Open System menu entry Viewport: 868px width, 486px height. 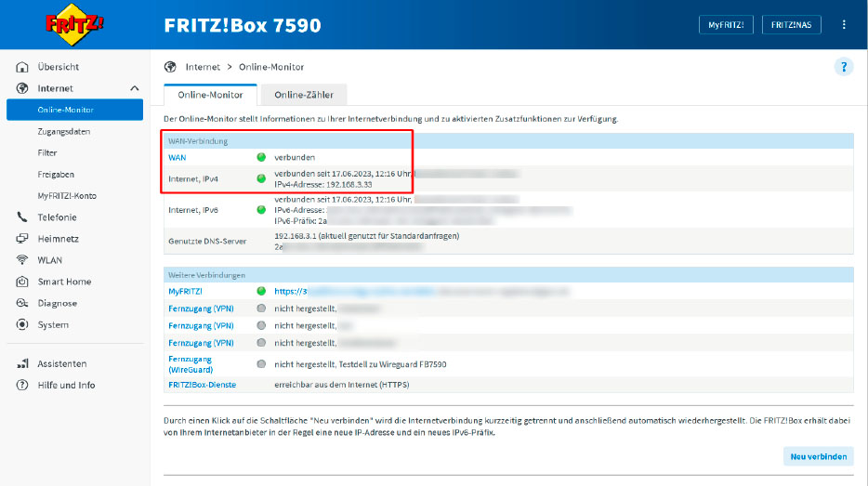coord(53,325)
